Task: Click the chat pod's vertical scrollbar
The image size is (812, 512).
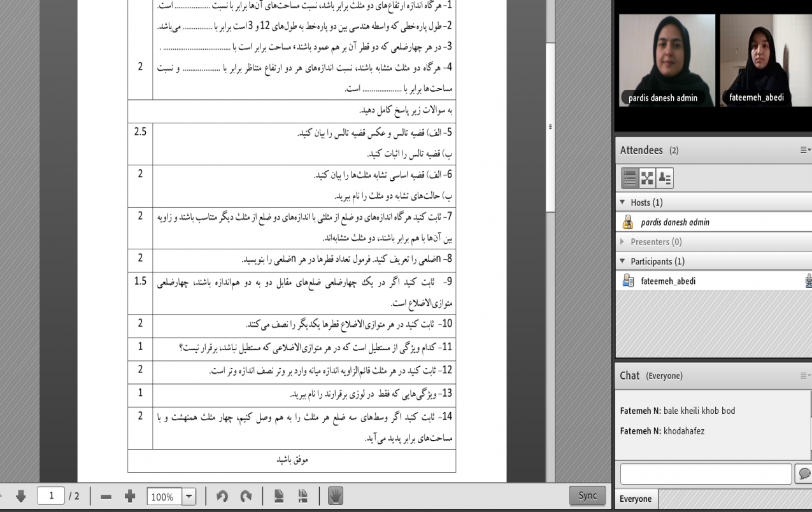Action: point(810,424)
